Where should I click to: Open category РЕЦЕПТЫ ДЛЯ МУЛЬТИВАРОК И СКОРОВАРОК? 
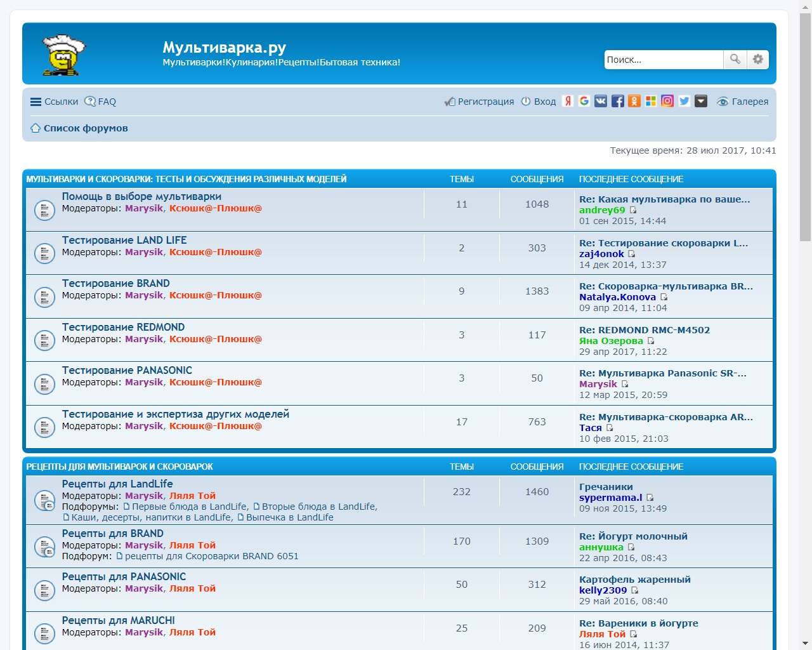(x=119, y=467)
